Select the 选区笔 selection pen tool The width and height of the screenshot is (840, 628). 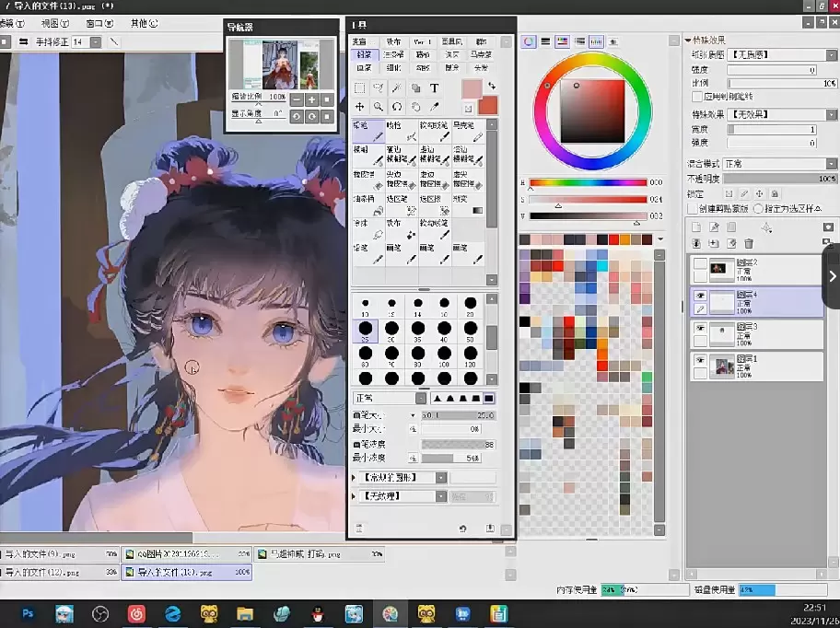[402, 205]
